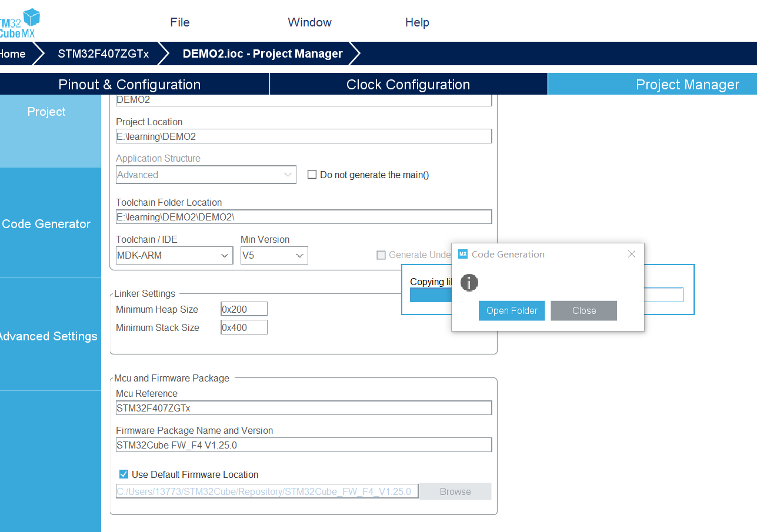Screen dimensions: 757x532
Task: Click the Minimum Heap Size label
Action: (157, 309)
